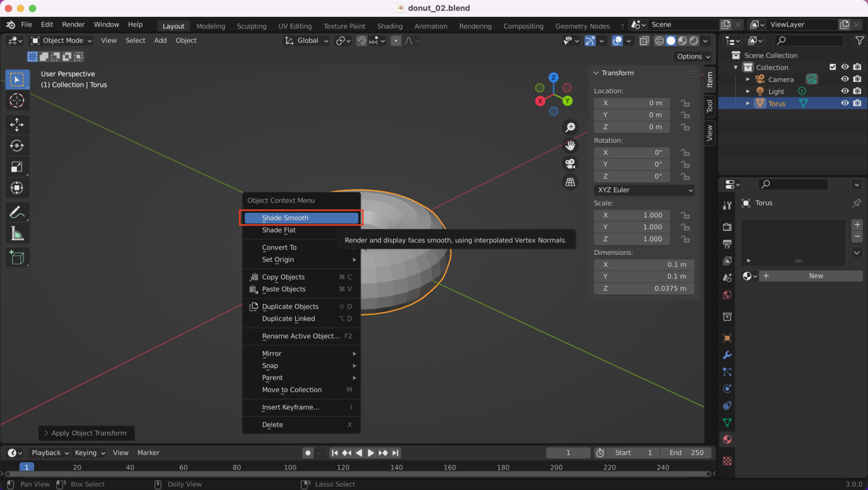This screenshot has width=868, height=490.
Task: Activate the Move tool
Action: point(17,125)
